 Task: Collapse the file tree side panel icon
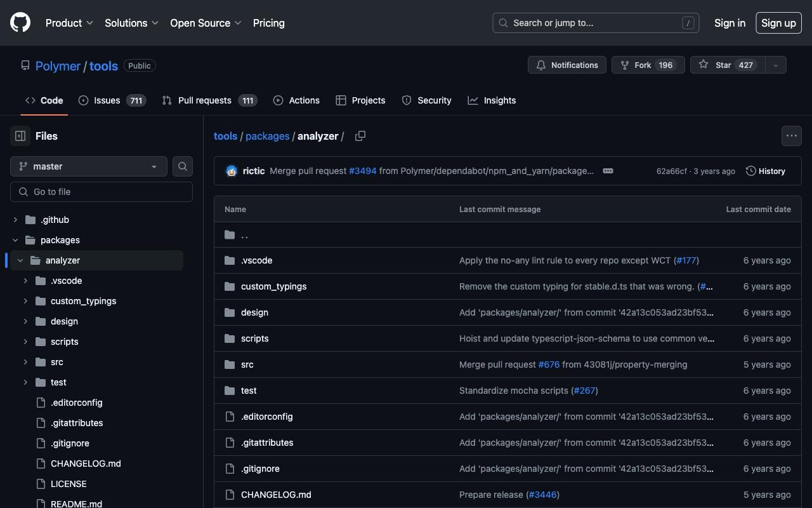[x=20, y=136]
